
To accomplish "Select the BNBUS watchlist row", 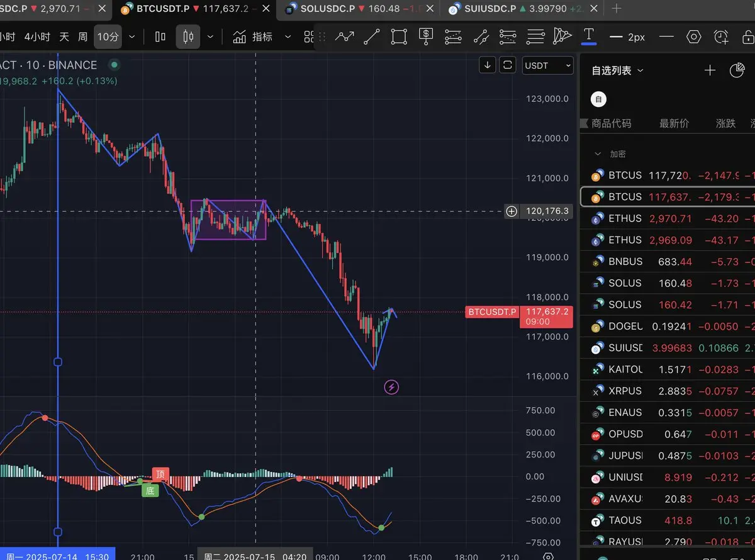I will pos(667,261).
